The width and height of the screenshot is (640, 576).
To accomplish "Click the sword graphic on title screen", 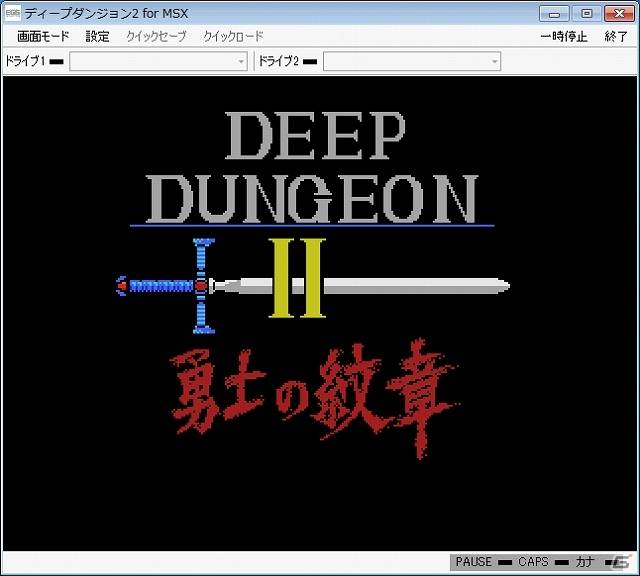I will click(313, 286).
